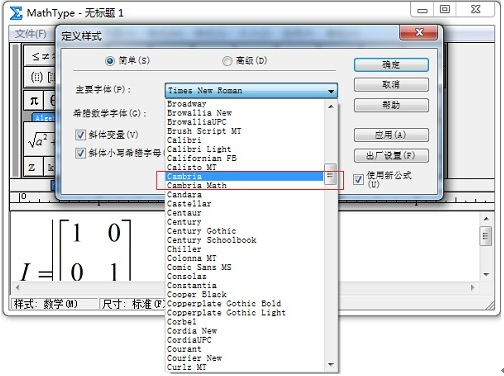Click the Style: Math (样式: 数学) status bar entry

tap(54, 304)
